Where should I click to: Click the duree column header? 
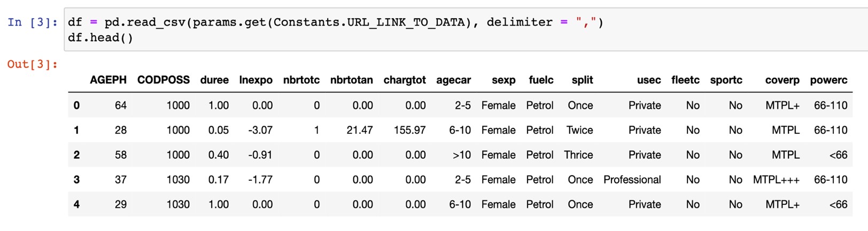pos(214,80)
